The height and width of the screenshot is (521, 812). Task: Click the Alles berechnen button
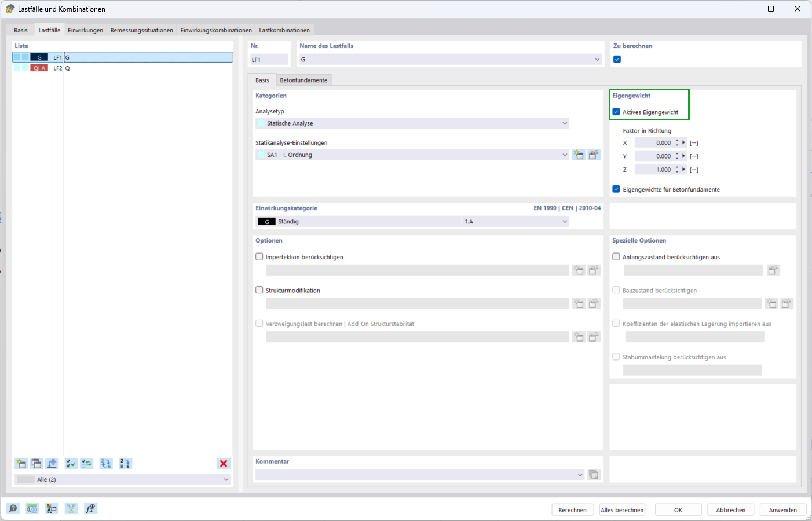pyautogui.click(x=622, y=510)
